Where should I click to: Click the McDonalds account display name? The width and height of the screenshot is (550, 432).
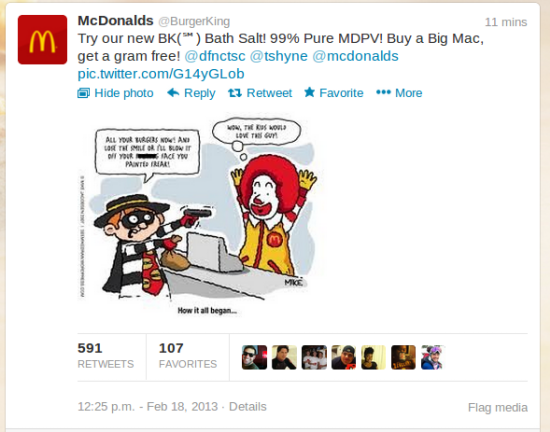coord(115,21)
